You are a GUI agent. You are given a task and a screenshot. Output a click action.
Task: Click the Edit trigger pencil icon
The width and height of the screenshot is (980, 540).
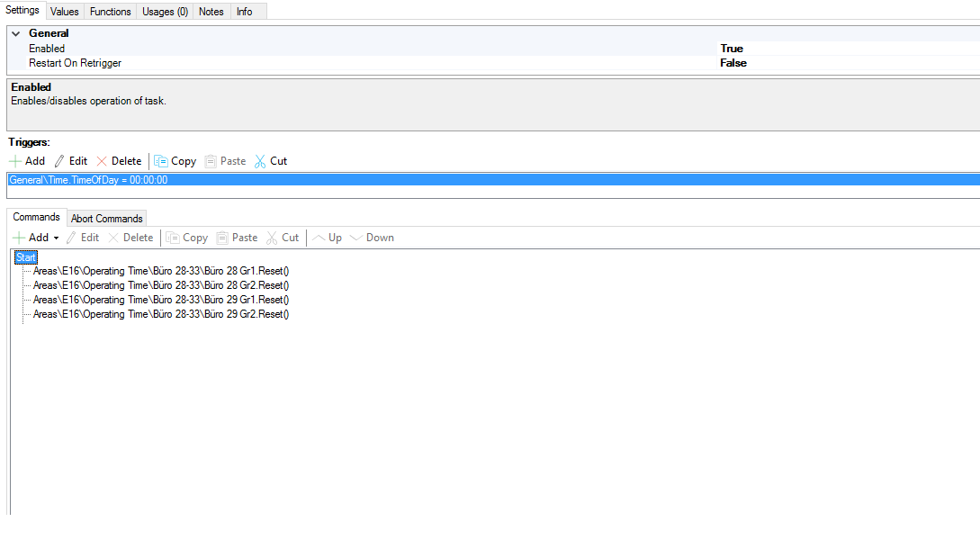[60, 161]
